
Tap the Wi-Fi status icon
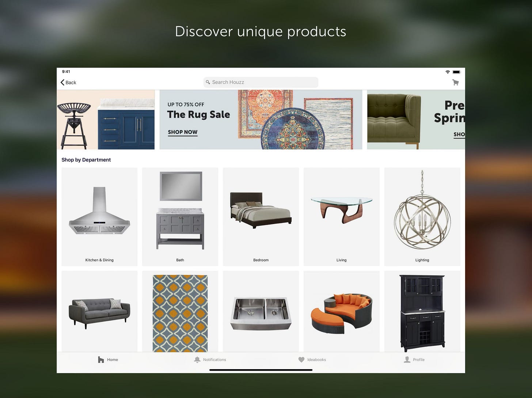point(448,72)
